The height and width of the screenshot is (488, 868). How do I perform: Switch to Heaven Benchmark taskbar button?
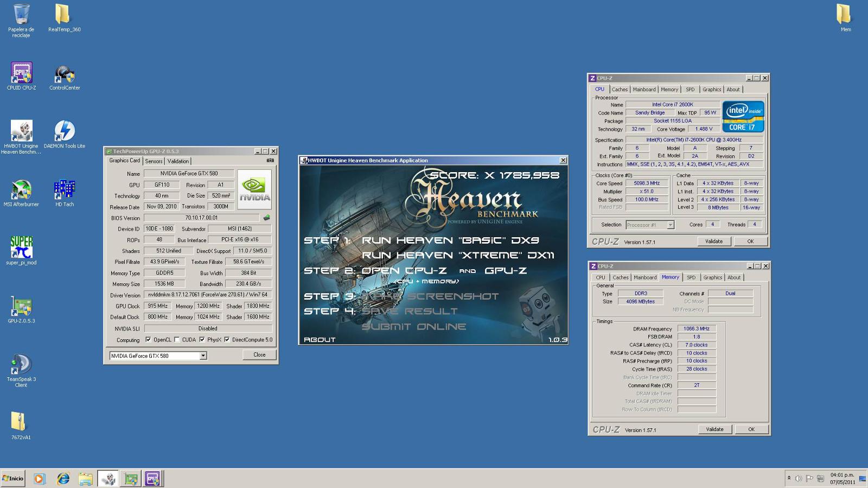pyautogui.click(x=108, y=478)
